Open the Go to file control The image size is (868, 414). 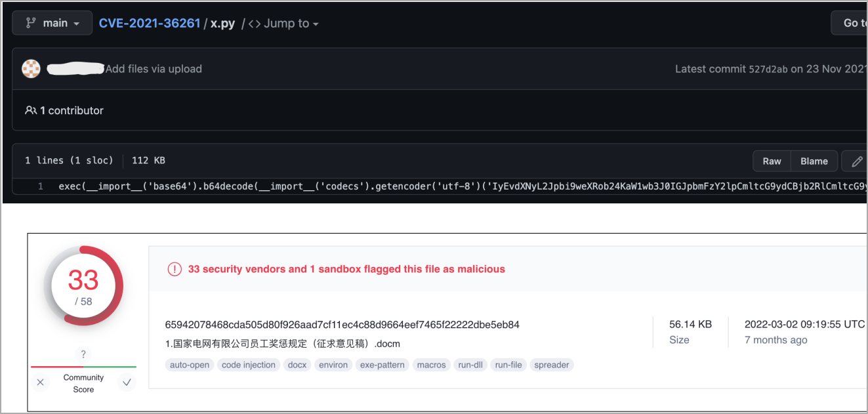tap(854, 22)
